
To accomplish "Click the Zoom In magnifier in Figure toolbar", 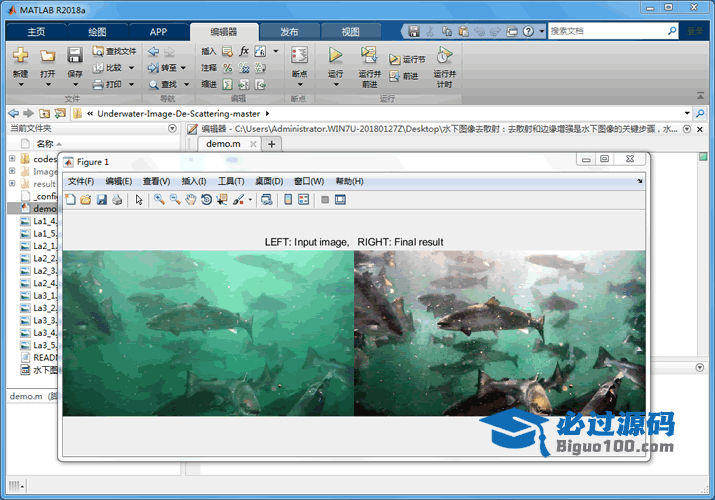I will click(x=159, y=200).
